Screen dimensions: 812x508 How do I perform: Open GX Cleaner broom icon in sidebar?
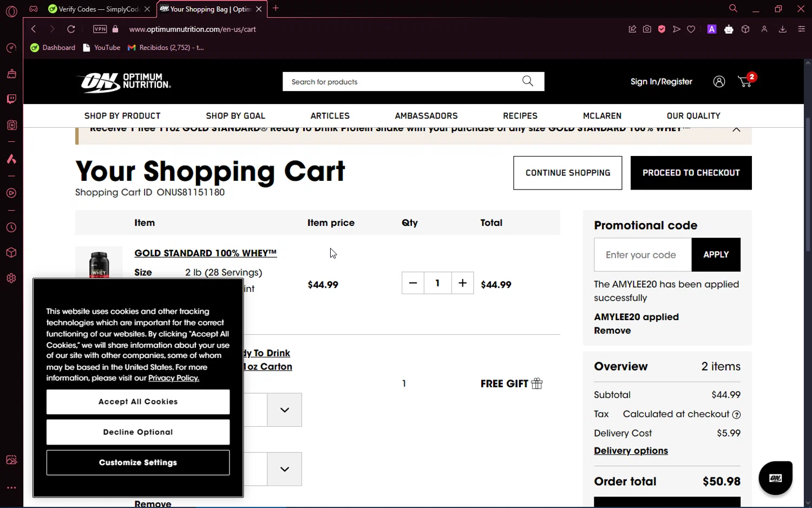[11, 74]
